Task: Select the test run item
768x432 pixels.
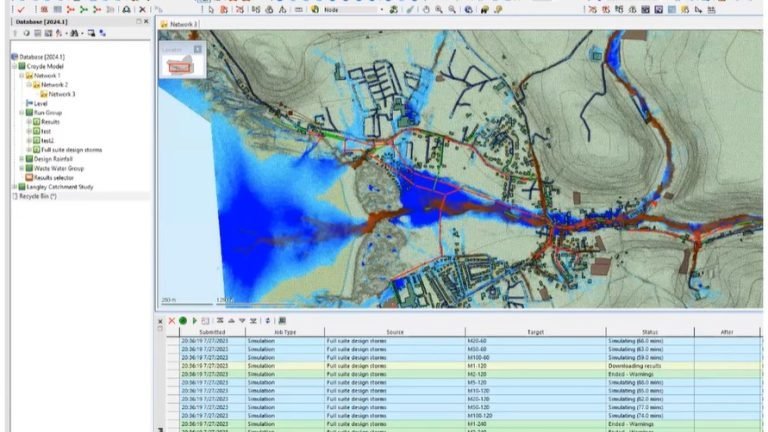Action: (46, 131)
